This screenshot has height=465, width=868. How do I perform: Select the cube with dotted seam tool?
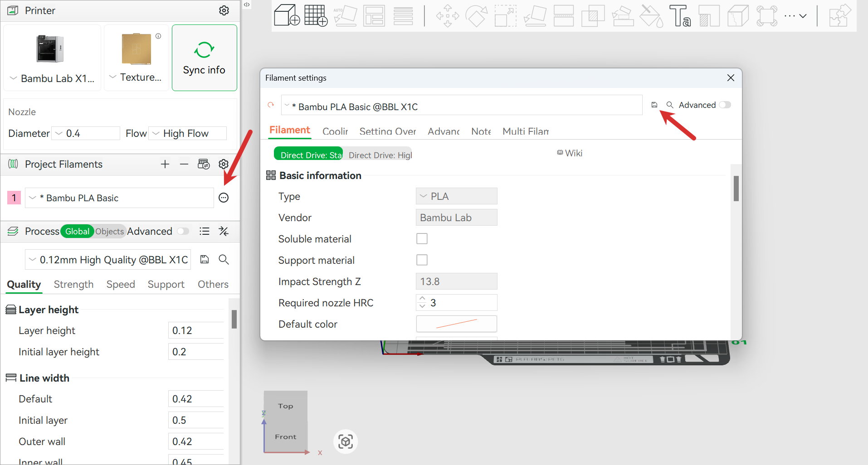click(x=738, y=15)
